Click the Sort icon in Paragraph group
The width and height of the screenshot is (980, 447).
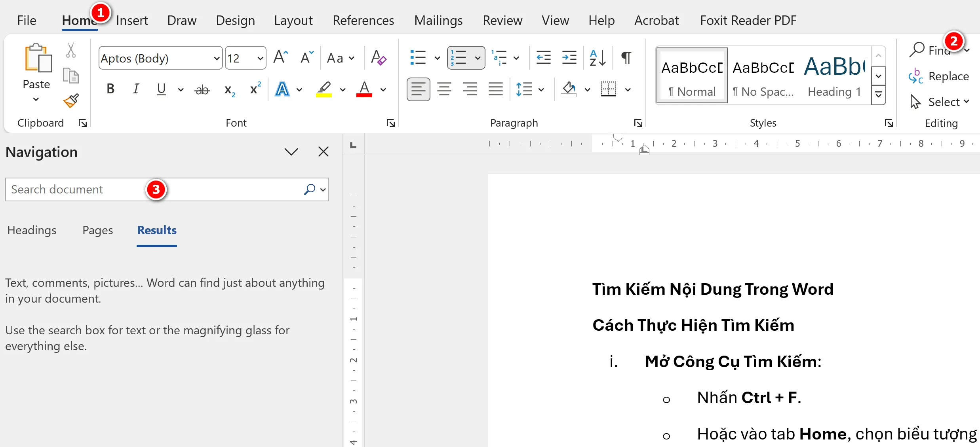[597, 57]
